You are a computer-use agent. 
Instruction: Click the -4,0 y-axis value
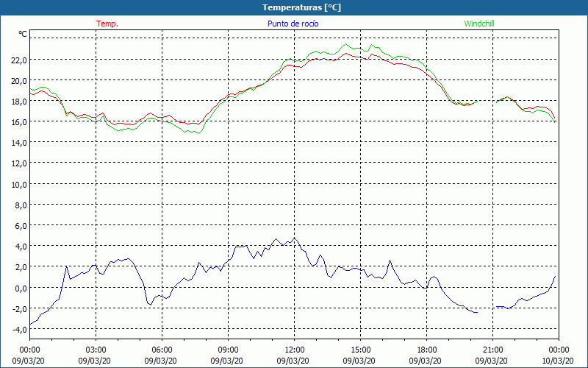(19, 330)
